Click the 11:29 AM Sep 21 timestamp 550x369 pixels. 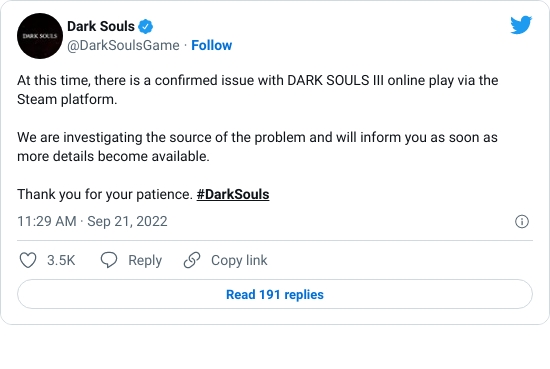point(92,221)
